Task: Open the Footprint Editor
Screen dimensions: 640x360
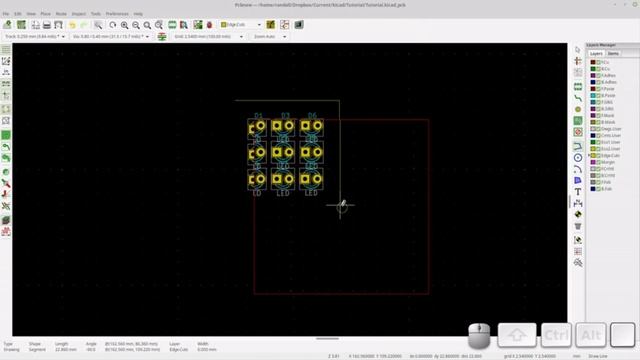Action: pyautogui.click(x=172, y=25)
